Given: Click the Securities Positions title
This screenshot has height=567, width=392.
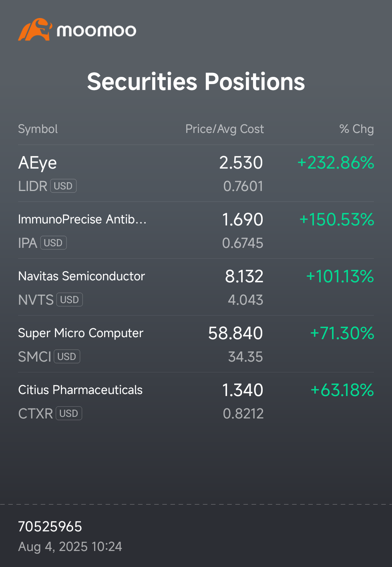Looking at the screenshot, I should pyautogui.click(x=196, y=82).
